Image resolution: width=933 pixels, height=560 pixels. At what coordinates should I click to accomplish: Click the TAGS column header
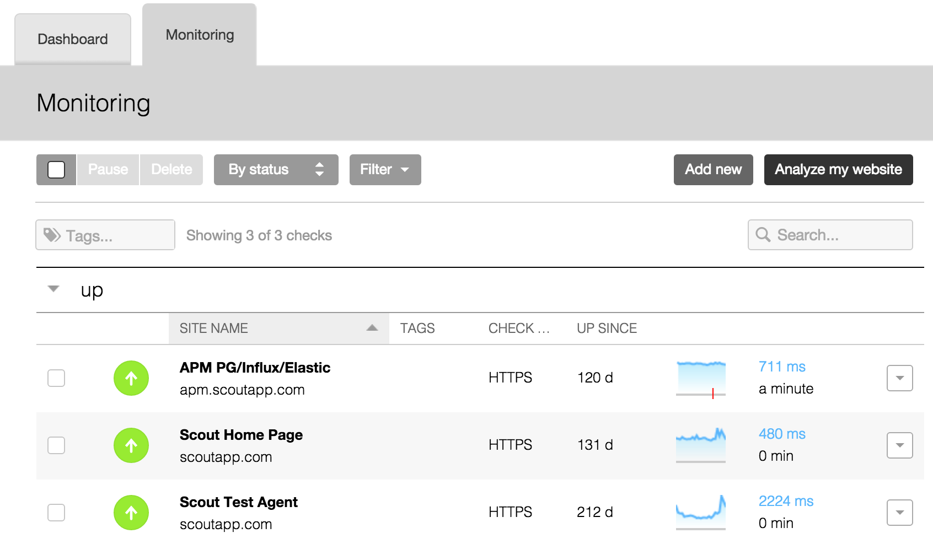pos(417,329)
